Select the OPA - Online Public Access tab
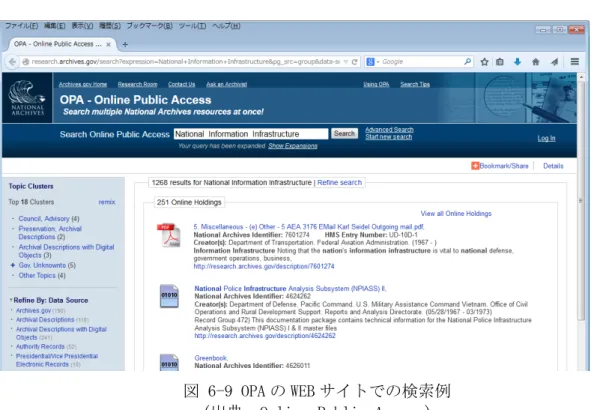The image size is (594, 410). coord(58,44)
